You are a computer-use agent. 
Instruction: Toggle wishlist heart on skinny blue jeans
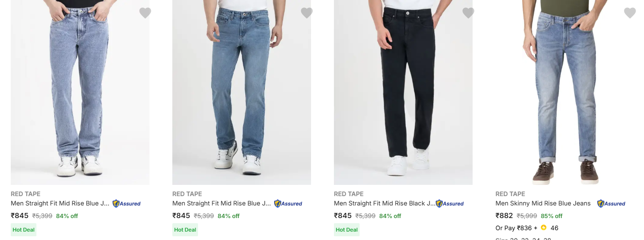(x=630, y=13)
